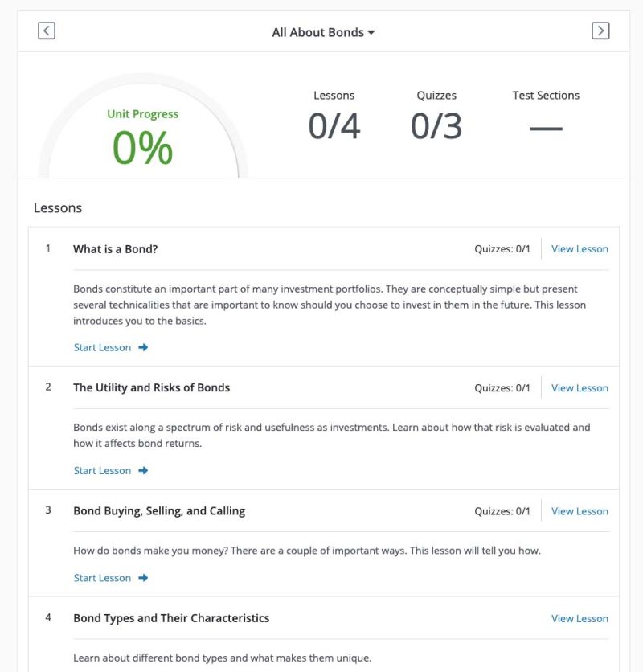This screenshot has width=643, height=672.
Task: View Lesson for Bond Types and Their Characteristics
Action: pos(580,619)
